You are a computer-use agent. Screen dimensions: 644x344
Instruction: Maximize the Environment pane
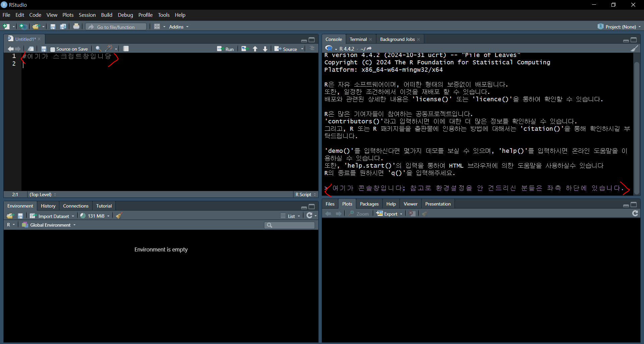[312, 207]
